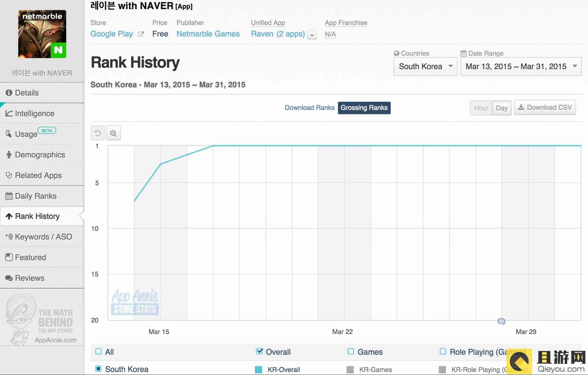This screenshot has width=588, height=375.
Task: Switch to Download Ranks tab
Action: click(309, 108)
